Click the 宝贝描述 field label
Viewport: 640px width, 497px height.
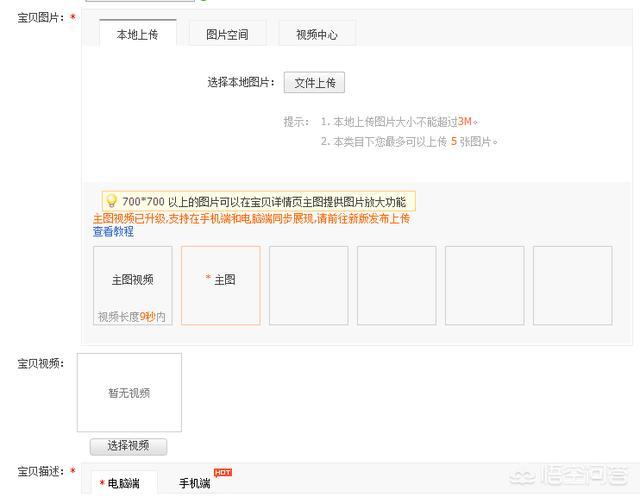click(40, 472)
